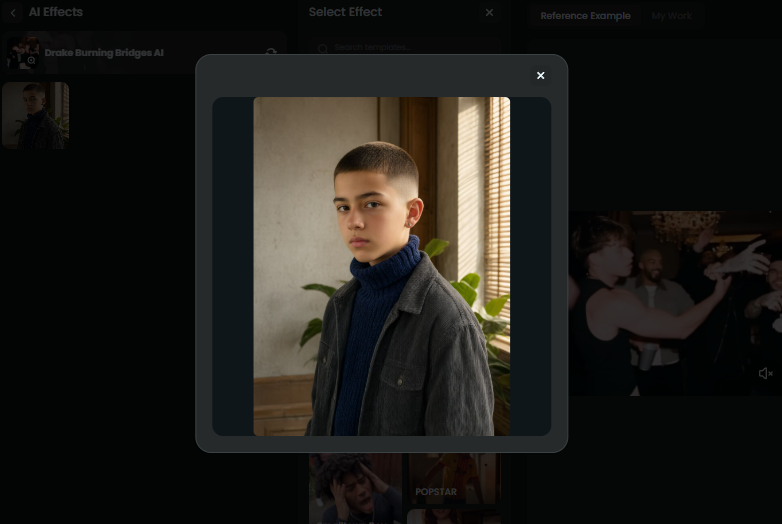
Task: Choose the template left of POPSTAR
Action: [355, 489]
